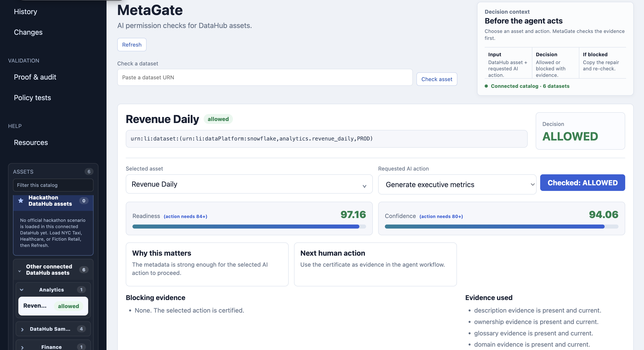Click the Confidence (action needs 80+) label
644x350 pixels.
[x=424, y=216]
